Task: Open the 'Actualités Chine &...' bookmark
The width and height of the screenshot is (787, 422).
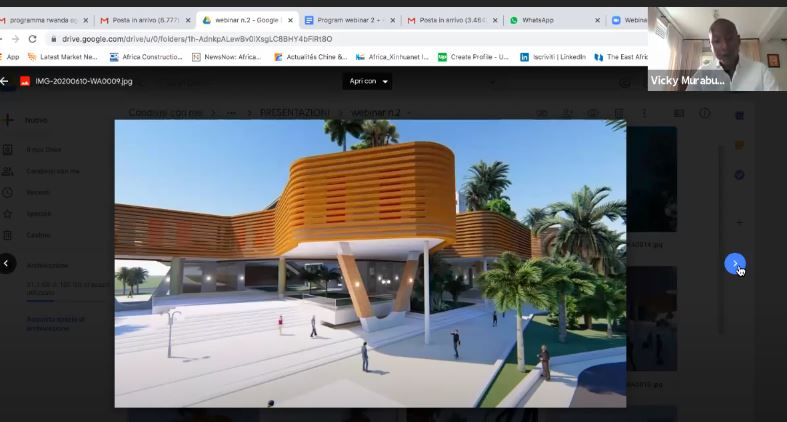Action: point(311,57)
